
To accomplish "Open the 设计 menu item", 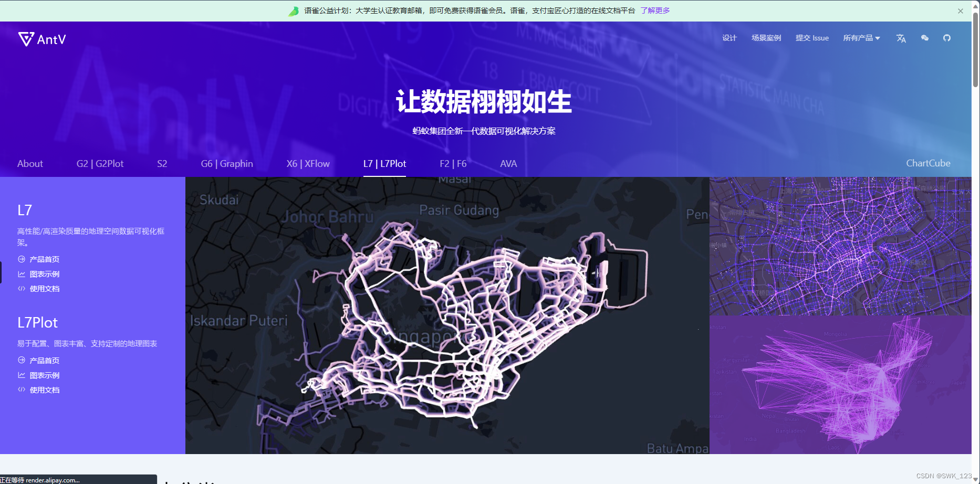I will (x=729, y=38).
